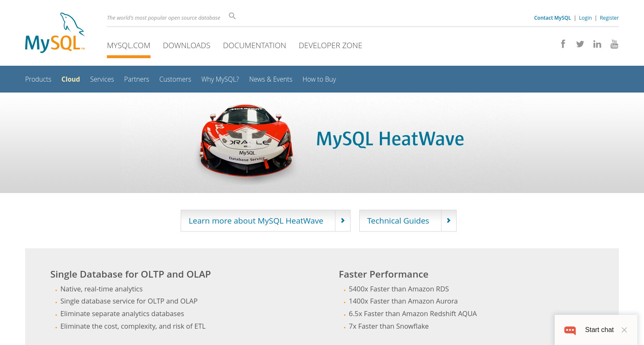This screenshot has height=345, width=644.
Task: Select the Cloud menu item
Action: 70,79
